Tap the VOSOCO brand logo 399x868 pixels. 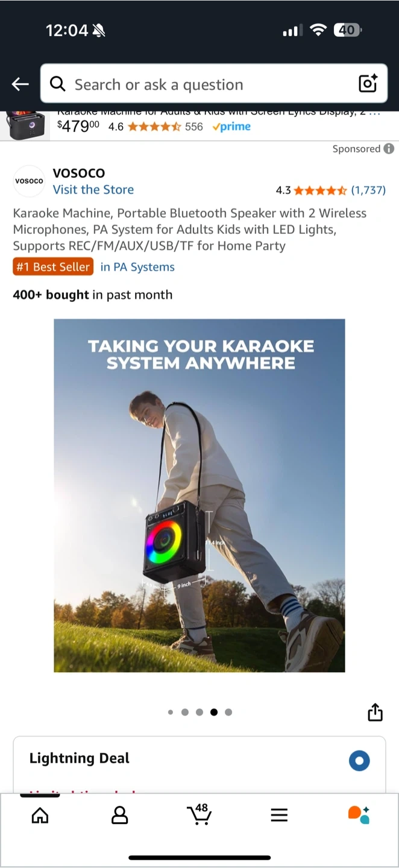(29, 181)
